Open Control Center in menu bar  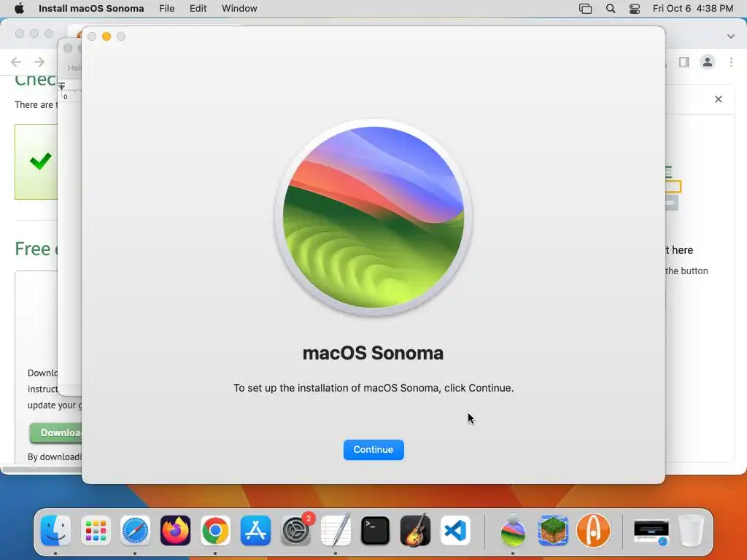(x=635, y=9)
